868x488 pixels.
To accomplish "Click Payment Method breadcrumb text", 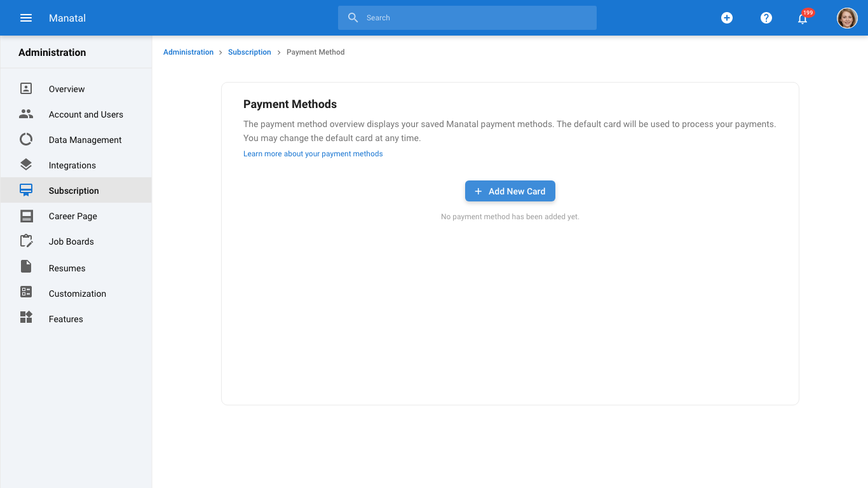I will pos(315,52).
